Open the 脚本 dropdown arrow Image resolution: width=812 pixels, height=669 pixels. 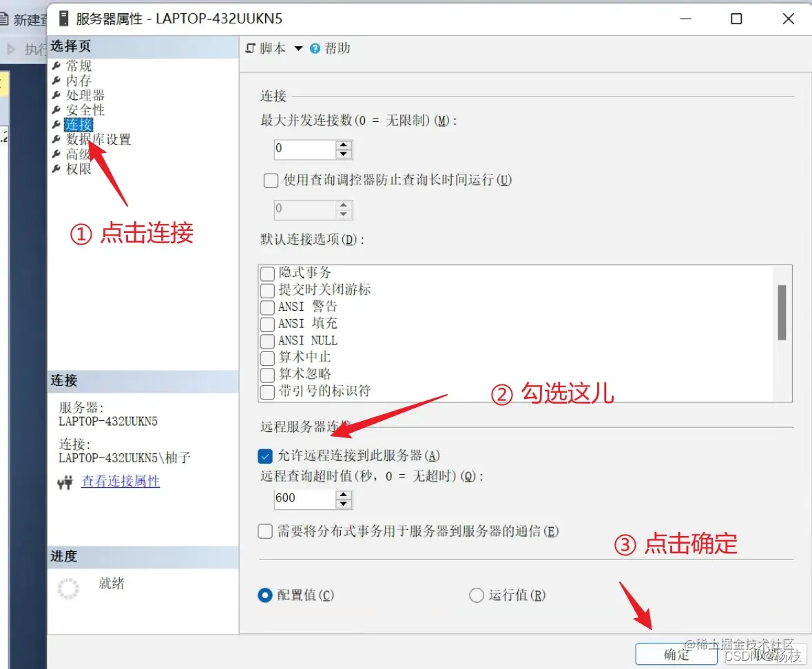pos(298,48)
